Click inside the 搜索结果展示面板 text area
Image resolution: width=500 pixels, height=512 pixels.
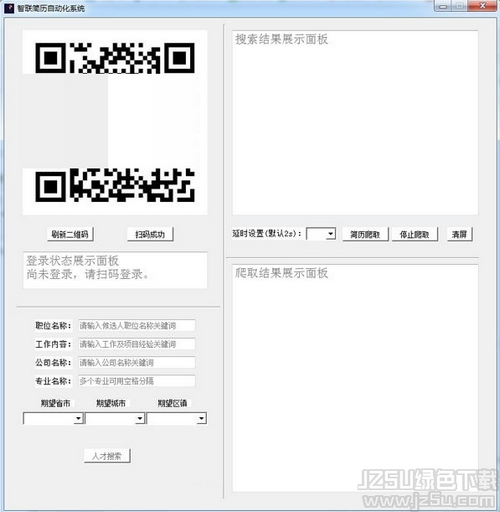[355, 123]
